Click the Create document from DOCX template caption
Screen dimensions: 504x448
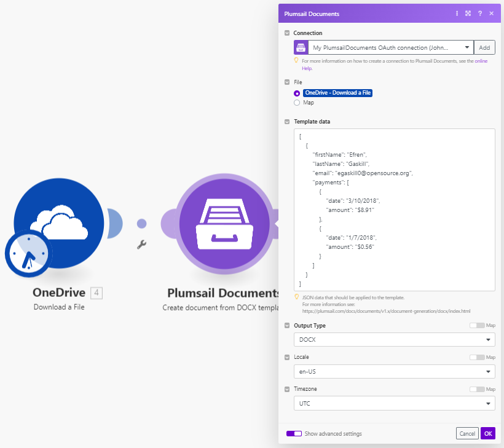(x=221, y=307)
